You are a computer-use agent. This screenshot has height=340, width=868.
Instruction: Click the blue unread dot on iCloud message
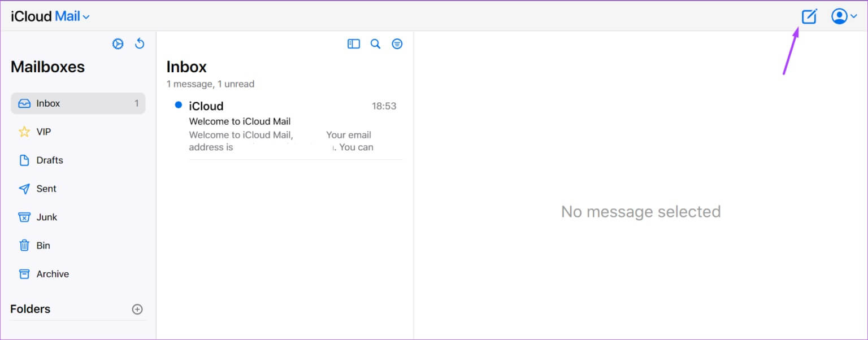coord(179,105)
